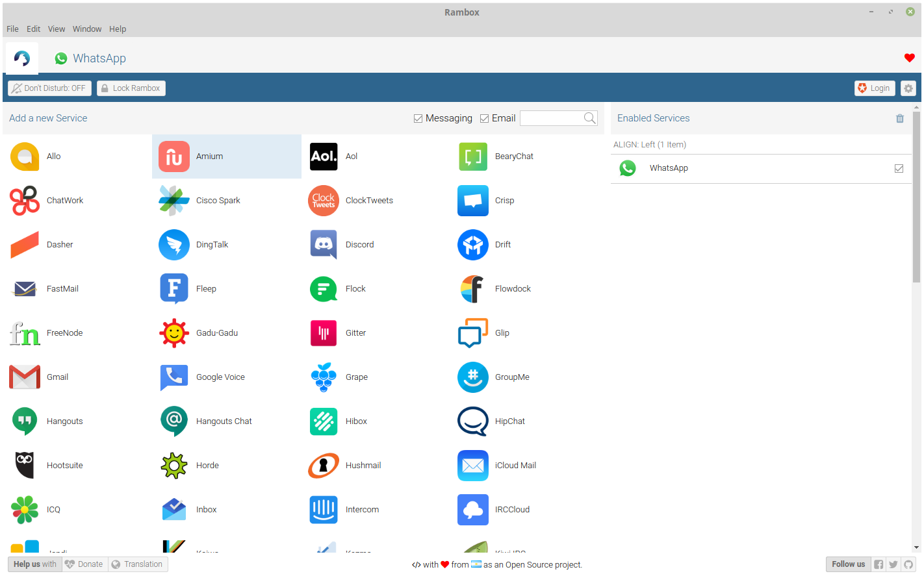Open the View menu
The height and width of the screenshot is (576, 924).
[x=57, y=29]
